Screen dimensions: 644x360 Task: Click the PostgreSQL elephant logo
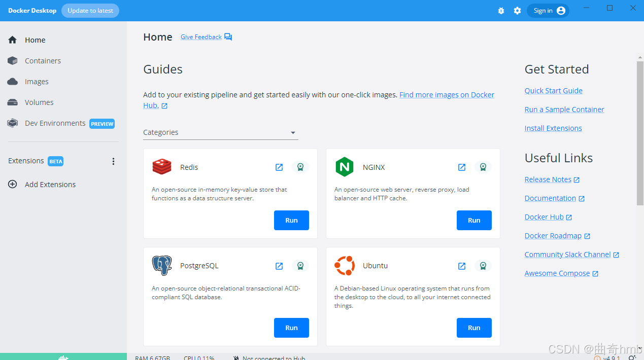[x=162, y=266]
